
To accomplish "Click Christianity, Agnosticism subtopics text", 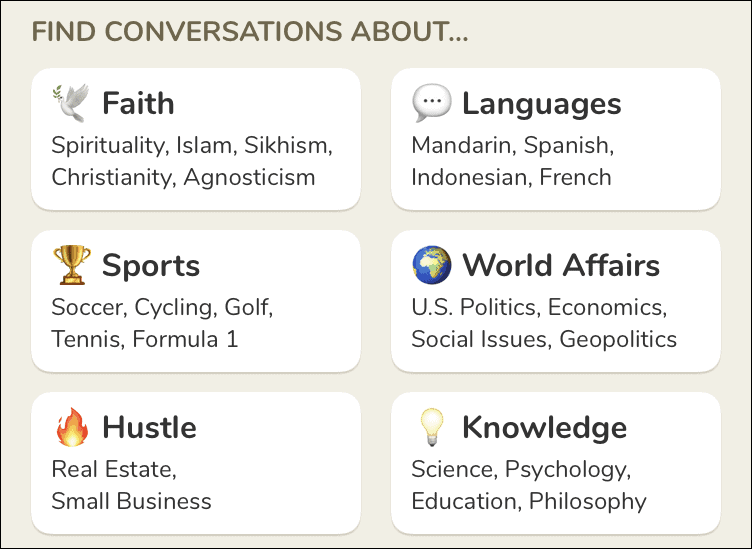I will pyautogui.click(x=183, y=177).
